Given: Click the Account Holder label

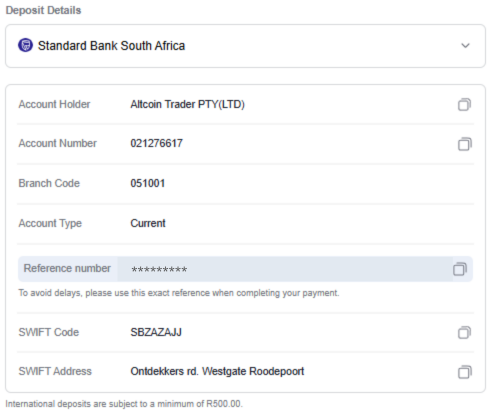Looking at the screenshot, I should tap(54, 104).
